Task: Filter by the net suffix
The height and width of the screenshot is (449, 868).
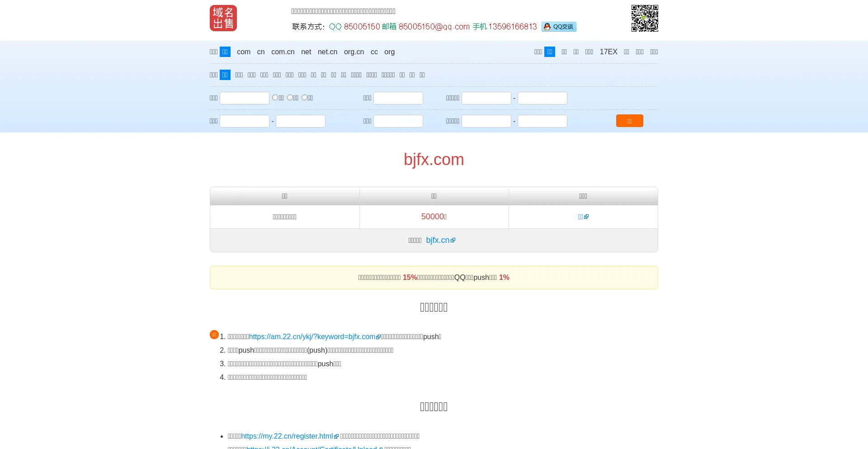Action: click(x=306, y=52)
